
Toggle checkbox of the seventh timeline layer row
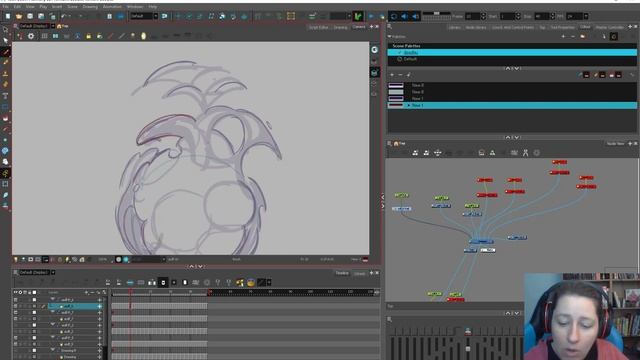[x=34, y=338]
